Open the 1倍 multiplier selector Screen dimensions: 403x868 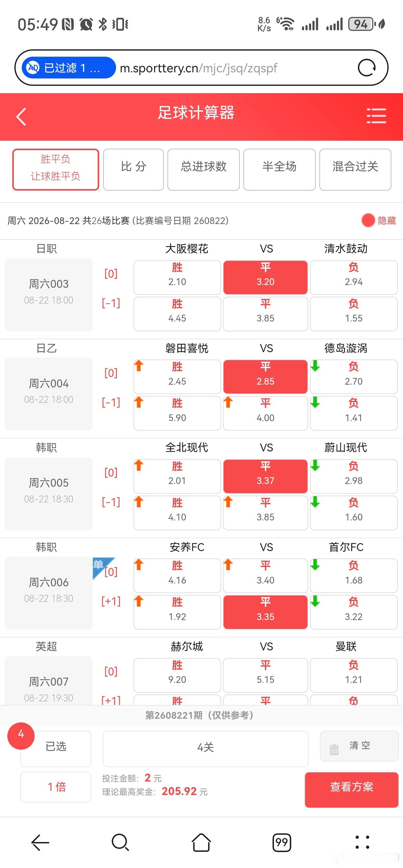point(55,786)
